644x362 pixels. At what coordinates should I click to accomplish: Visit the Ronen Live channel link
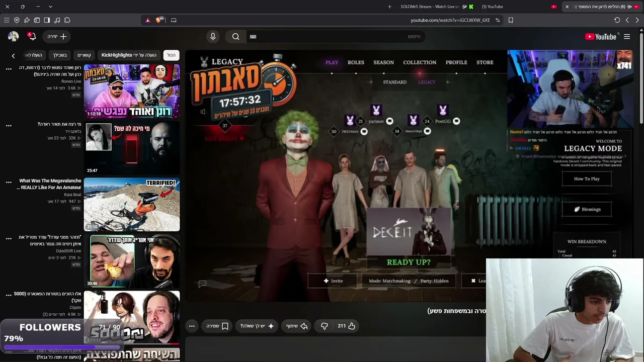[x=71, y=81]
